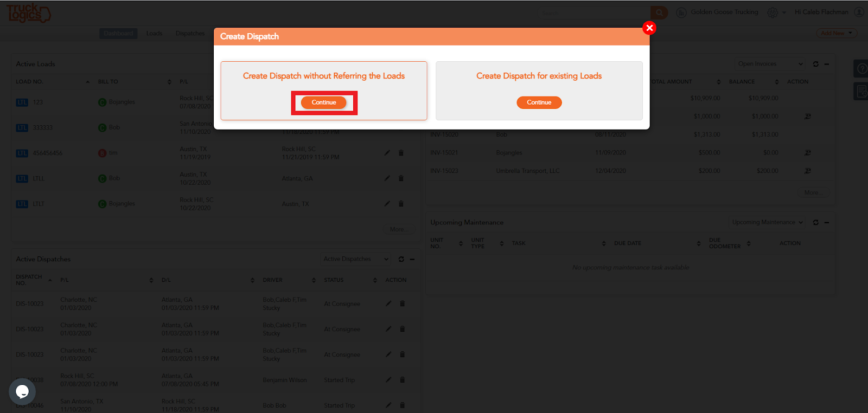Collapse the Upcoming Maintenance panel
Viewport: 868px width, 413px height.
click(827, 222)
